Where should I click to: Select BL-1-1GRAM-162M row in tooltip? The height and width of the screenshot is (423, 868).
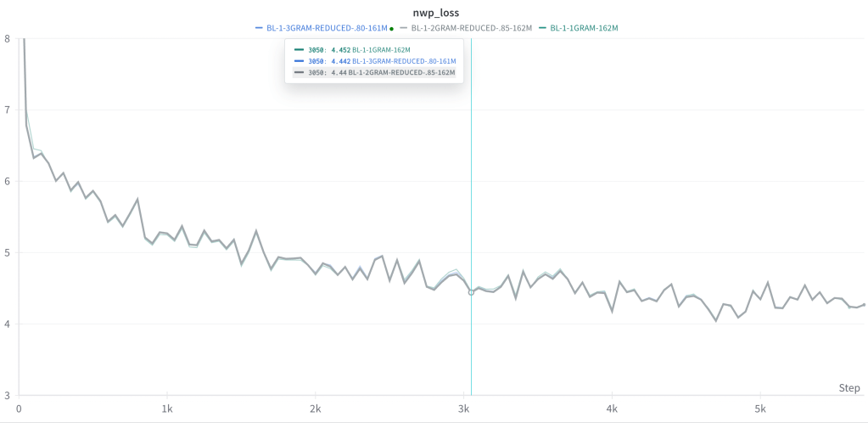click(373, 49)
